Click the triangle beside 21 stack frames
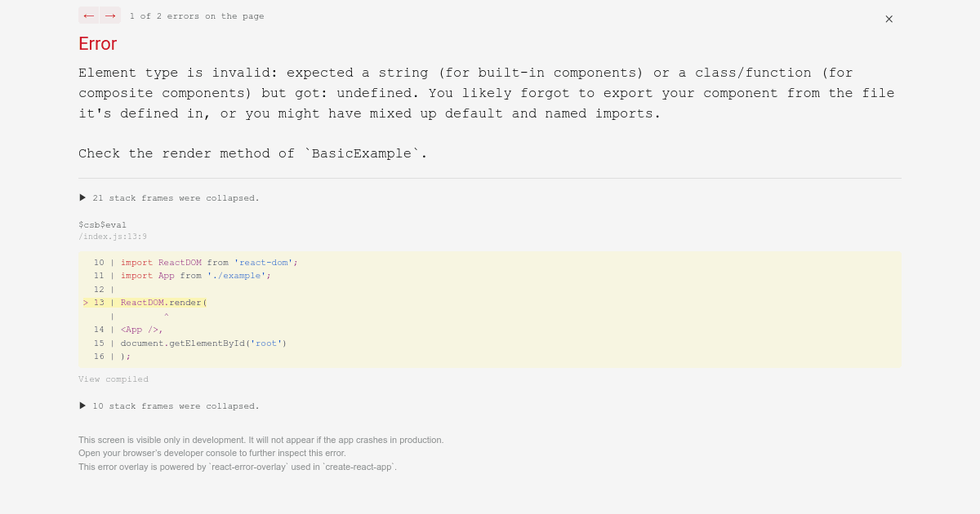980x514 pixels. point(82,197)
